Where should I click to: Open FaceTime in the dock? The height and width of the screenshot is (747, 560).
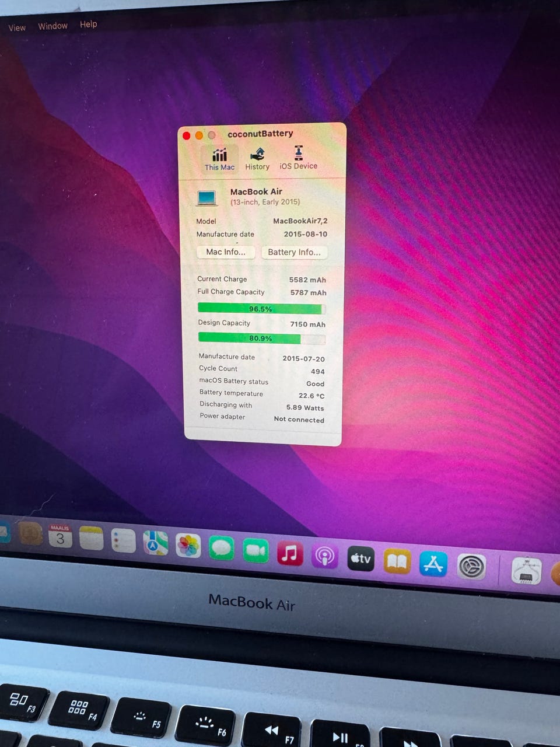[x=256, y=551]
